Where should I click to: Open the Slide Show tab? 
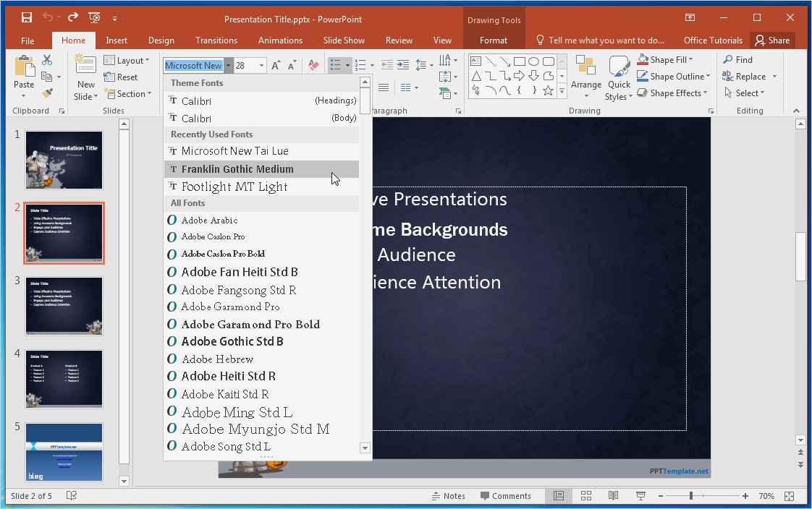tap(343, 40)
